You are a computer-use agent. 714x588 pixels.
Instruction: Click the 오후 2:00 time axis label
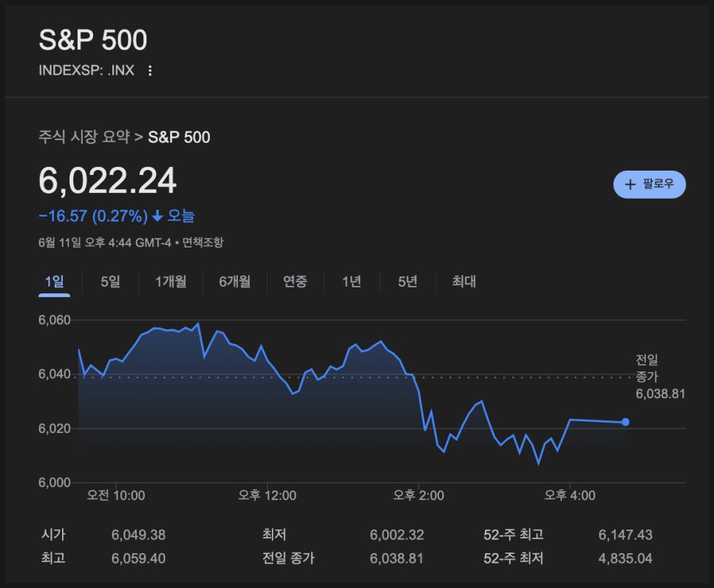coord(418,495)
